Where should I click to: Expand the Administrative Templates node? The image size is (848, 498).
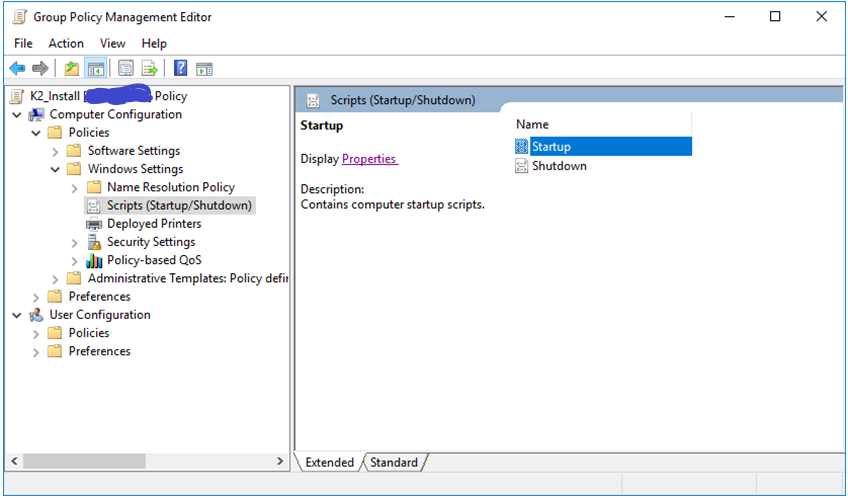pos(55,280)
